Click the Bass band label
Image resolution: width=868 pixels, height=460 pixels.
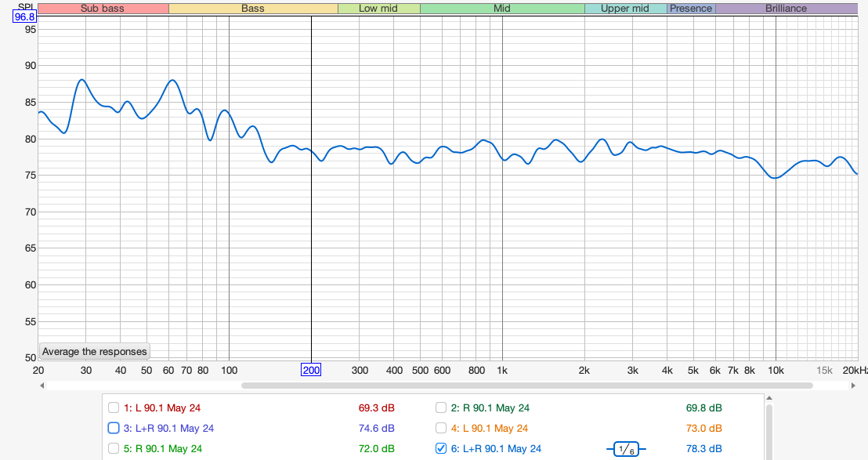[253, 9]
